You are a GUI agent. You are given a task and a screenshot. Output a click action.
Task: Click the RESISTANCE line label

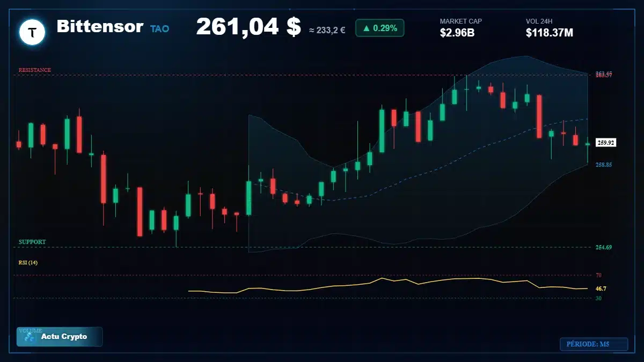coord(35,70)
